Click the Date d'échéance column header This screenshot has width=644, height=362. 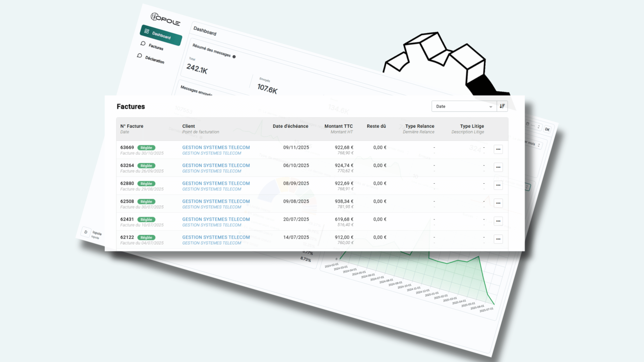(290, 126)
